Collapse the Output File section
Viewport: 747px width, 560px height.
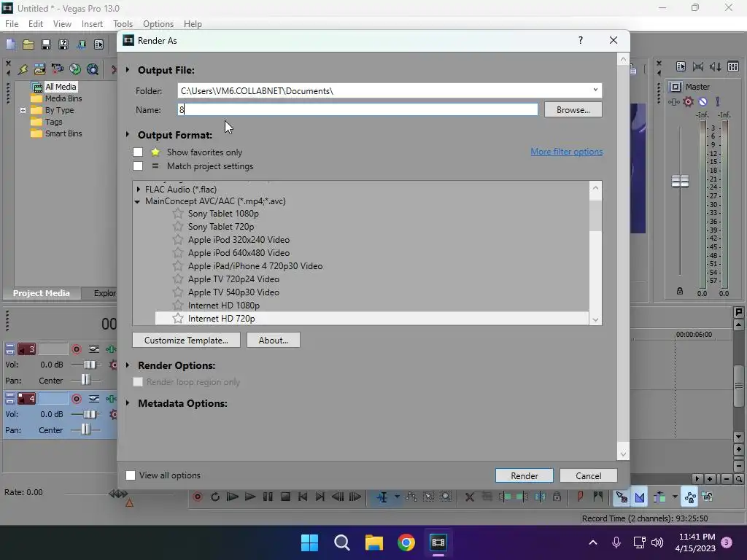(x=128, y=69)
